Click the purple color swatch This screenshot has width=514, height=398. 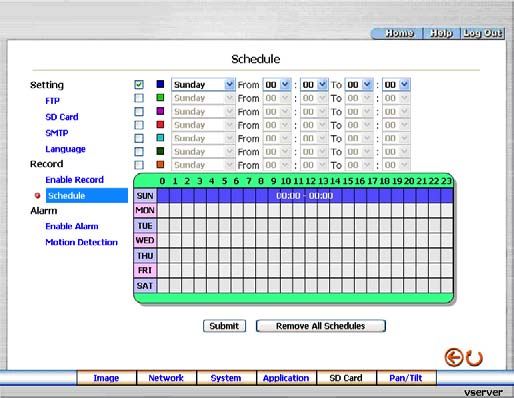pyautogui.click(x=160, y=111)
